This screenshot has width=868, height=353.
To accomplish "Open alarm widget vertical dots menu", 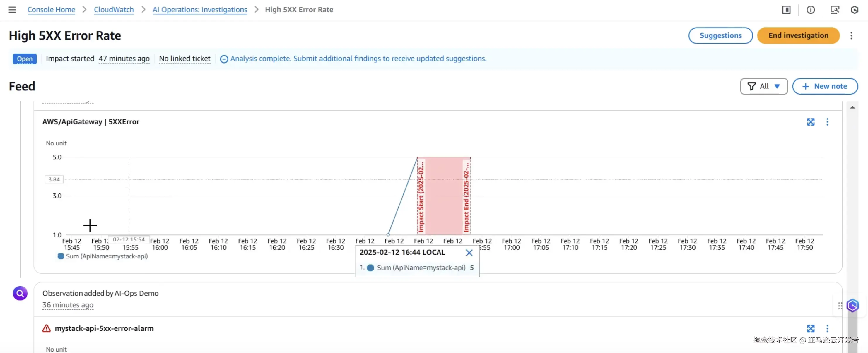I will (827, 328).
